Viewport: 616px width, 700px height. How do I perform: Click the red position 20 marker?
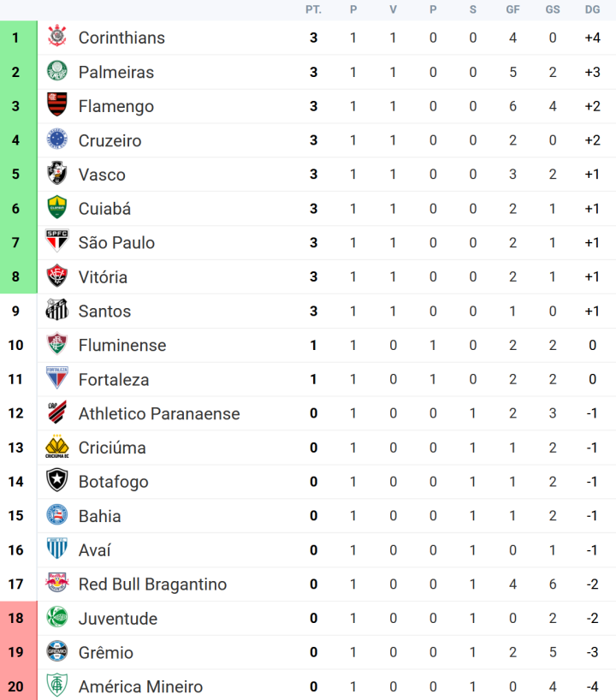[15, 686]
